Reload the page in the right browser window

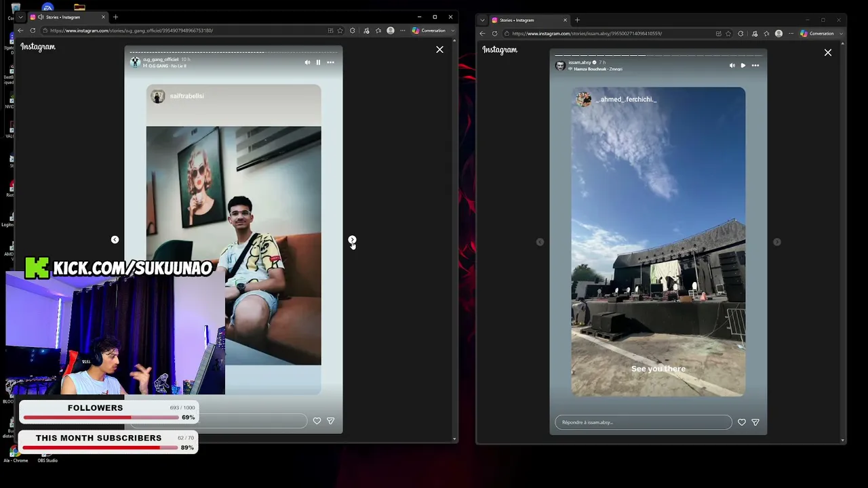tap(494, 33)
